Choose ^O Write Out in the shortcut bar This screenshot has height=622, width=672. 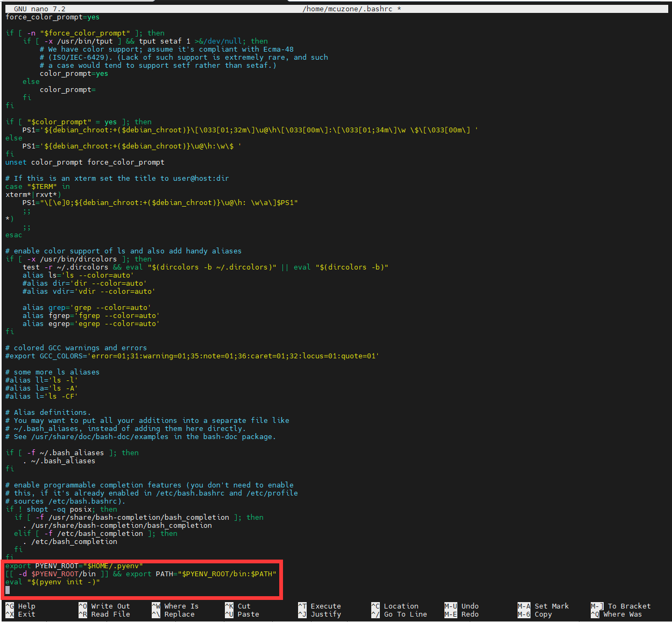click(104, 606)
